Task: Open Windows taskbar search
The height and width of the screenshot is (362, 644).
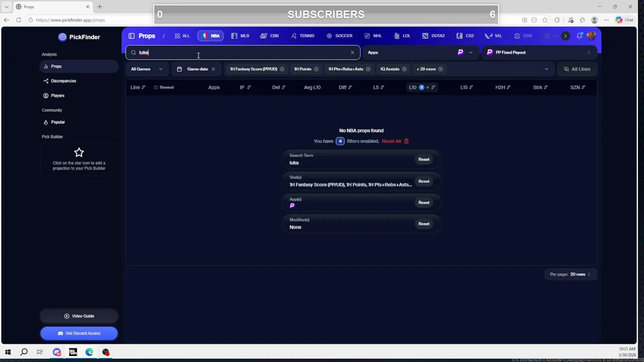Action: coord(24,352)
